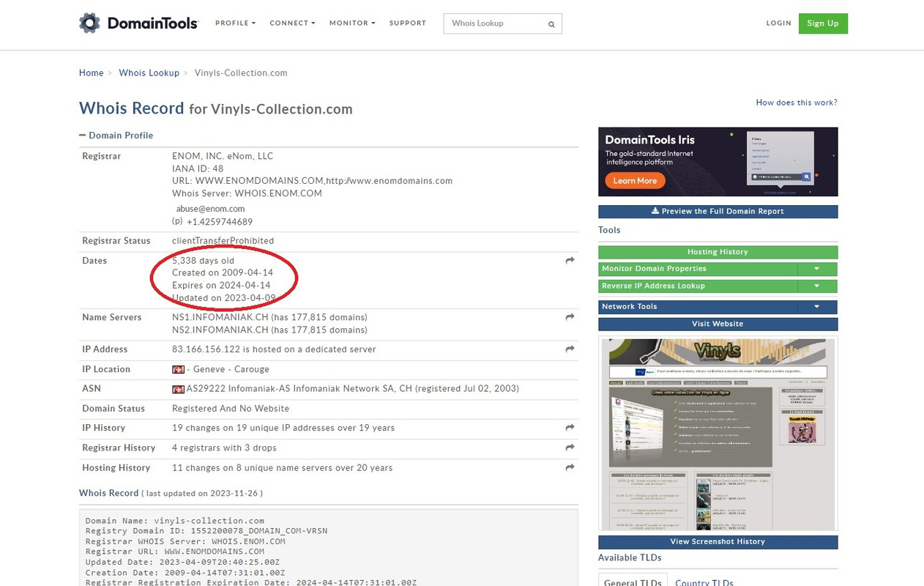Open the Vinyls website screenshot thumbnail
The width and height of the screenshot is (924, 586).
(718, 433)
